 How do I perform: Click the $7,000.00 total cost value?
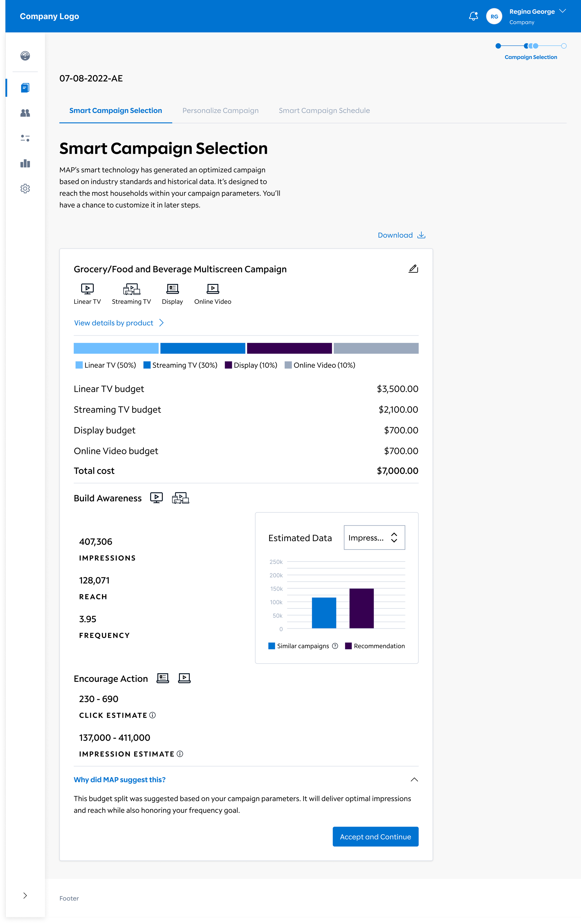pyautogui.click(x=397, y=471)
